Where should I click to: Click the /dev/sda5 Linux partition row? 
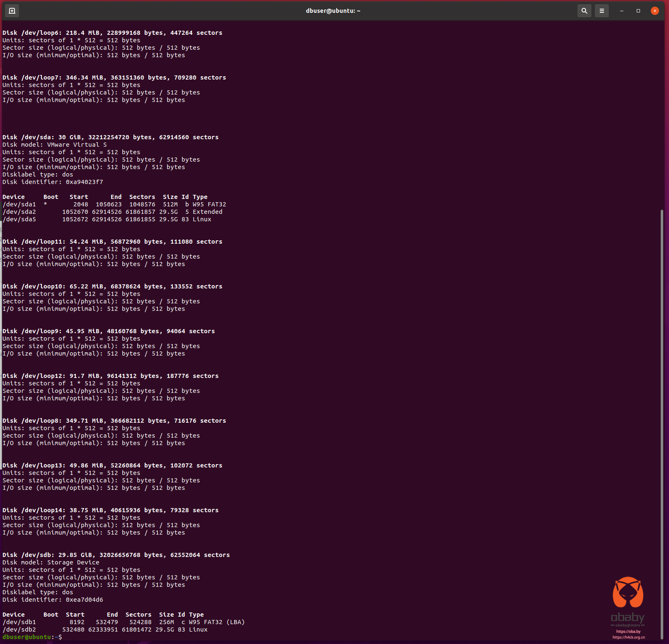click(x=107, y=219)
